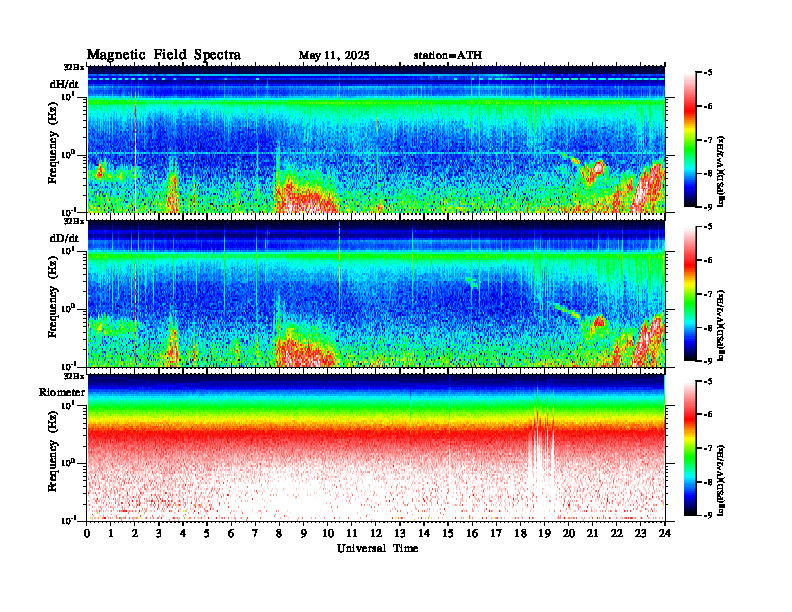Click the "32Hz" label of dH/dt panel
792x612 pixels.
pyautogui.click(x=74, y=67)
